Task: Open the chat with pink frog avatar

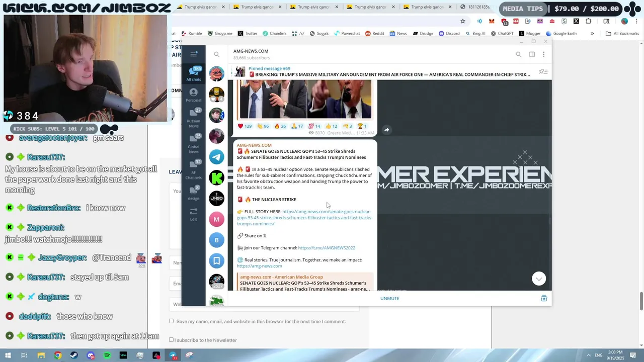Action: tap(217, 74)
